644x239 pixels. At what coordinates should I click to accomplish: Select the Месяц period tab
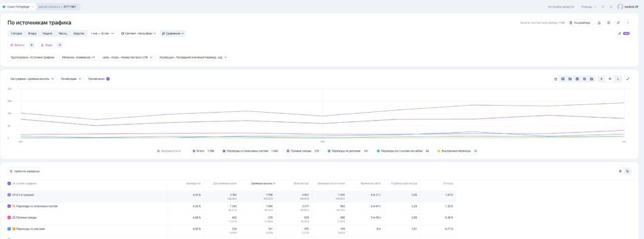click(63, 33)
